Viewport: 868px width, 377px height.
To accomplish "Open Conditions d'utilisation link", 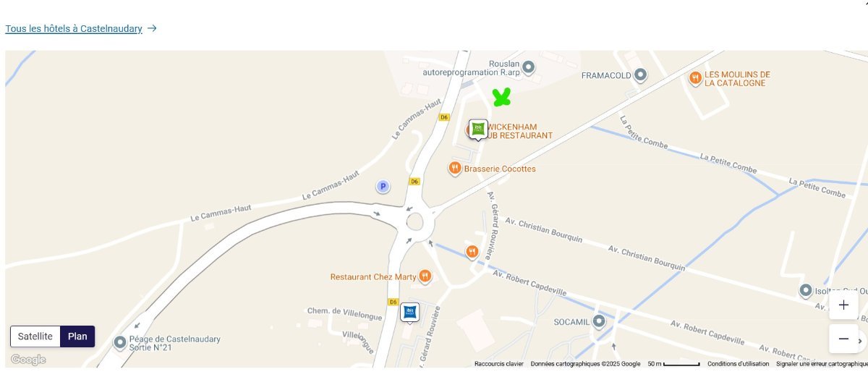I will (x=739, y=364).
